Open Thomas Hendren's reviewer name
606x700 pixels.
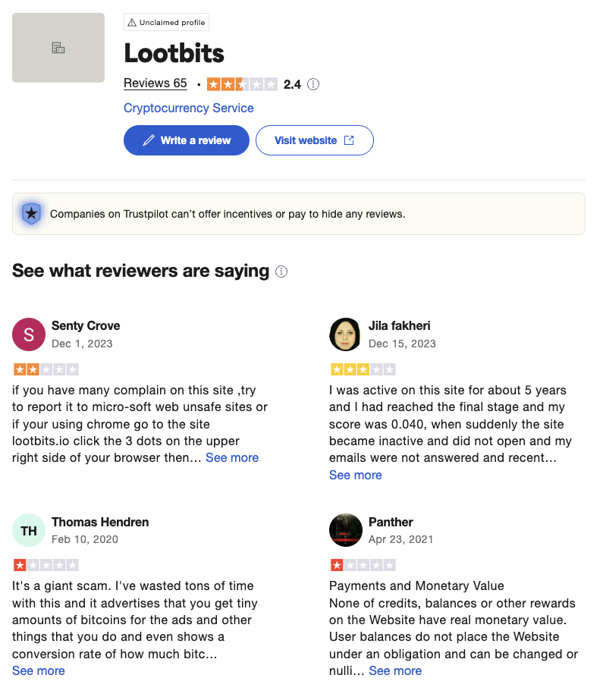100,522
